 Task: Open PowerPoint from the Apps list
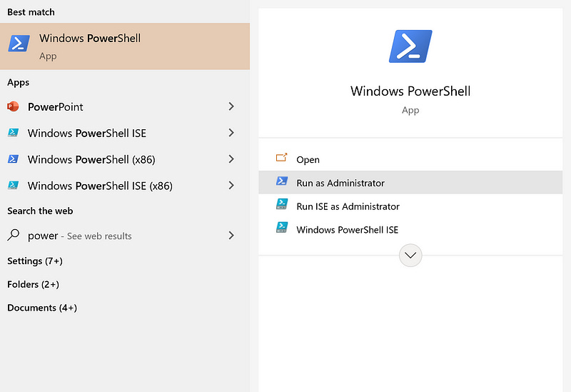click(x=125, y=106)
